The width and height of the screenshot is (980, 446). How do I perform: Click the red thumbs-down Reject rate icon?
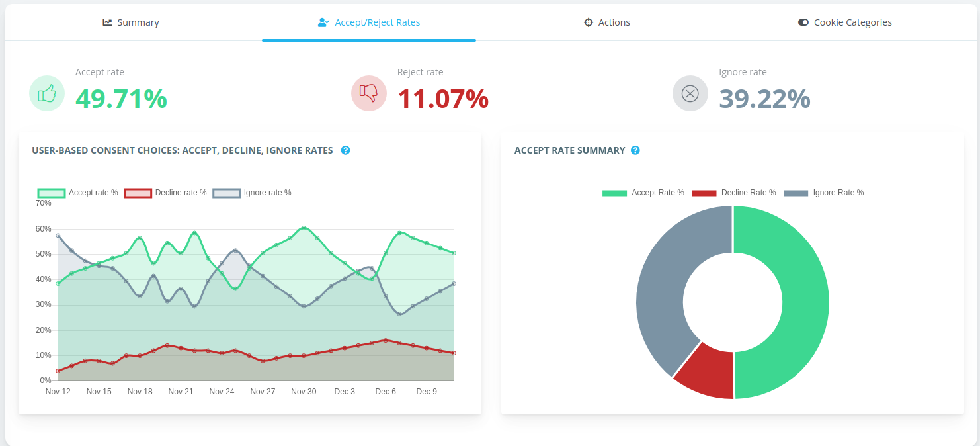click(x=368, y=93)
